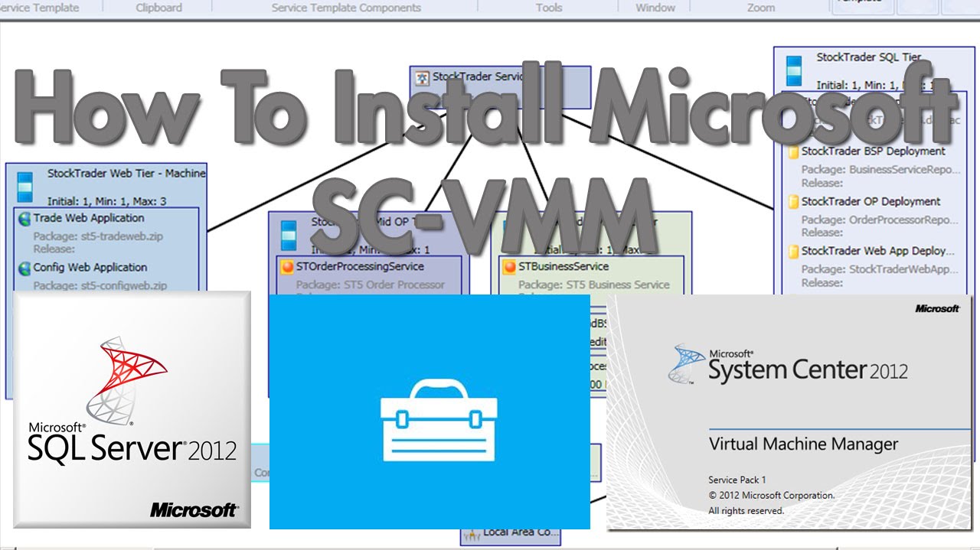Select 'StockTrader OP Deployment' label

pyautogui.click(x=871, y=201)
